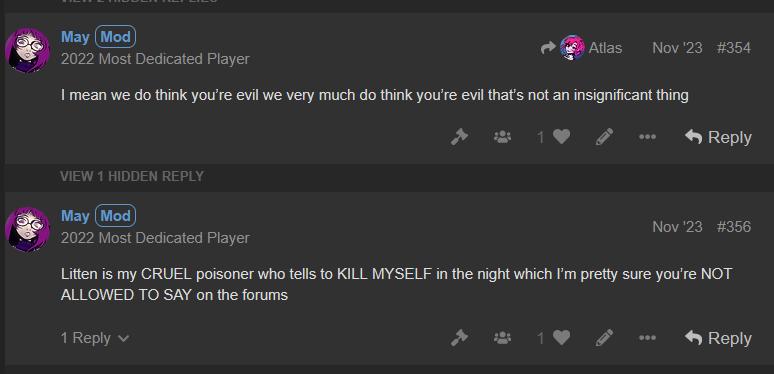The height and width of the screenshot is (374, 774).
Task: Expand the 1 Reply chevron on post #356
Action: pyautogui.click(x=95, y=338)
